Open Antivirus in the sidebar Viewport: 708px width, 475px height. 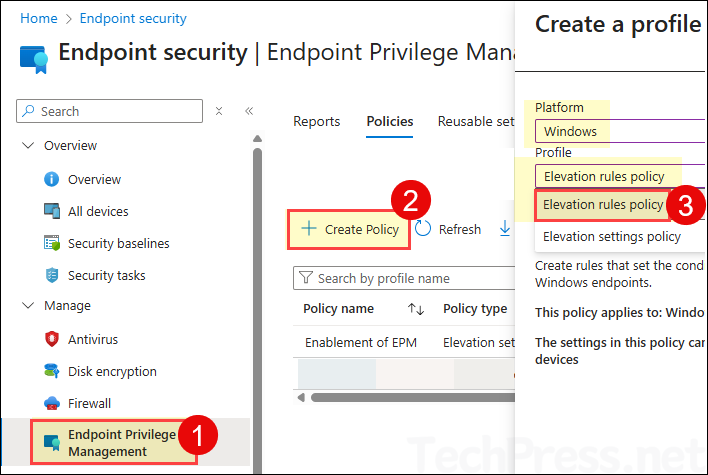coord(93,340)
